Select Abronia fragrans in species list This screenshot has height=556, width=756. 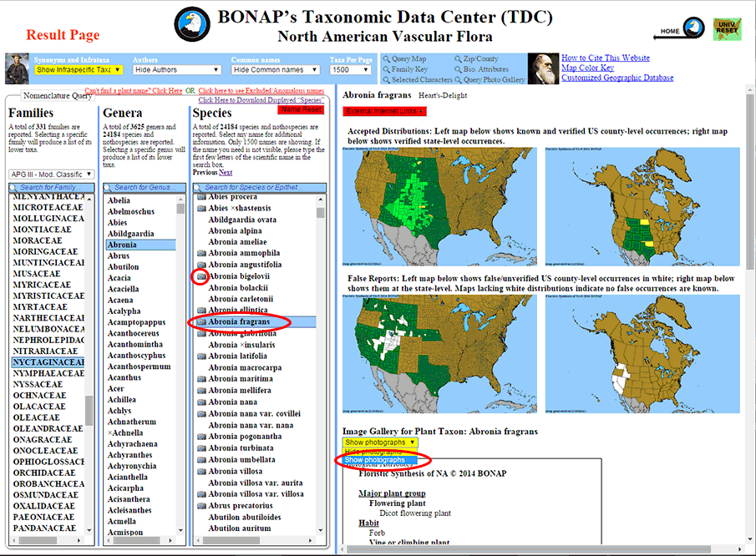[239, 322]
